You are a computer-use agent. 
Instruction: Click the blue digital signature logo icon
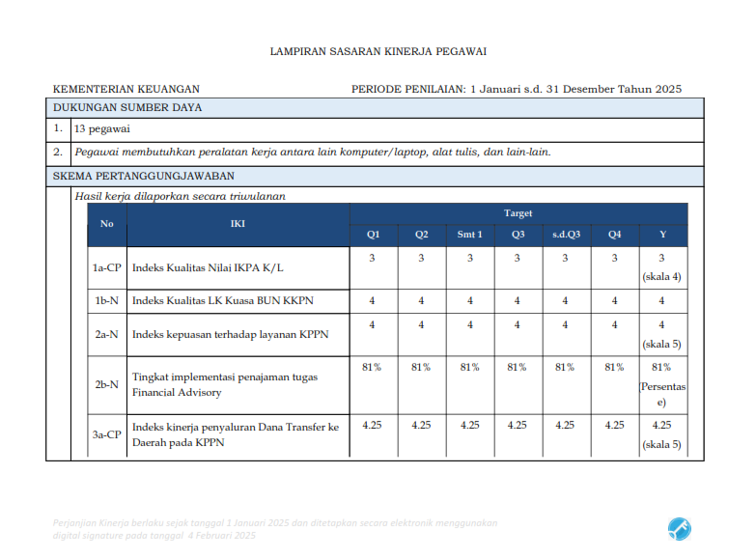[x=679, y=528]
